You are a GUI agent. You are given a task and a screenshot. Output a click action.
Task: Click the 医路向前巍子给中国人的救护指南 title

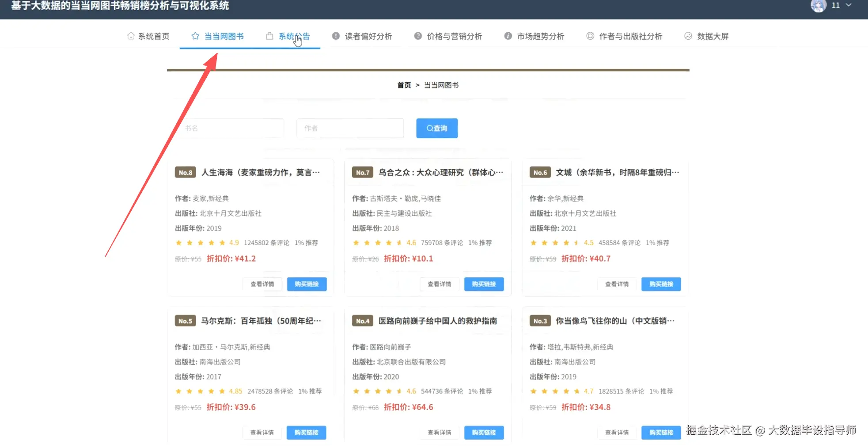[438, 321]
